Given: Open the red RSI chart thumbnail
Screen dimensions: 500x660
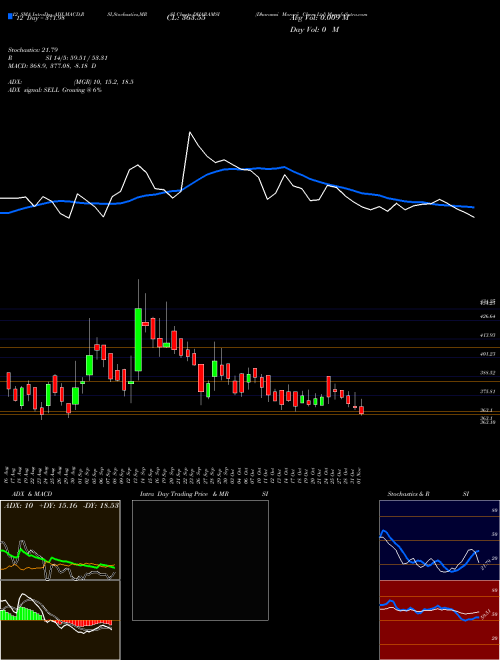Looking at the screenshot, I should pyautogui.click(x=439, y=620).
